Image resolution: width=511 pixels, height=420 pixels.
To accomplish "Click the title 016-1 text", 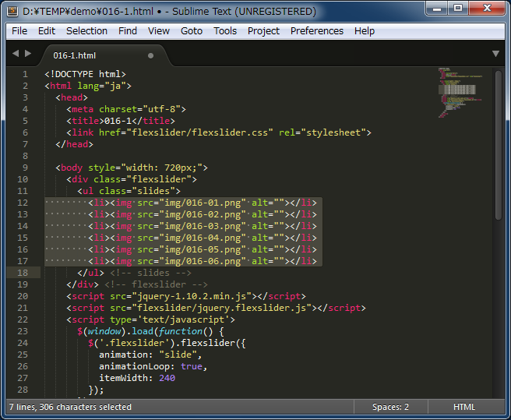I will (118, 121).
